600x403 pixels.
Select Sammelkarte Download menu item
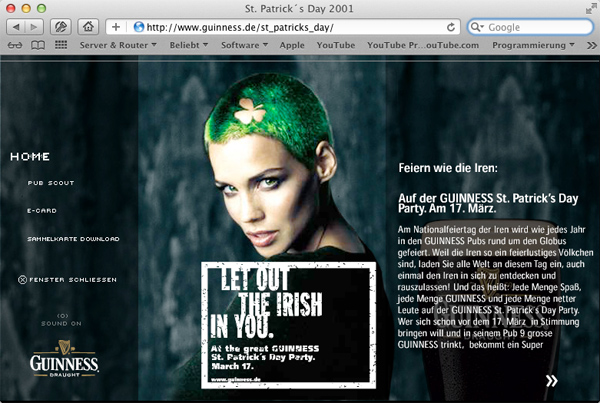(x=73, y=239)
